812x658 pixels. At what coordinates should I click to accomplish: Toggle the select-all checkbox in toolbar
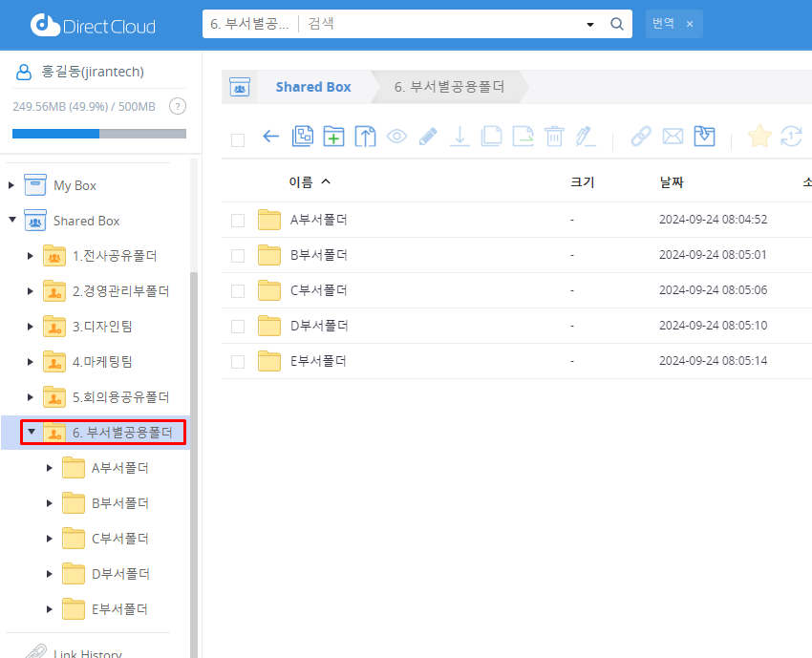pos(238,140)
